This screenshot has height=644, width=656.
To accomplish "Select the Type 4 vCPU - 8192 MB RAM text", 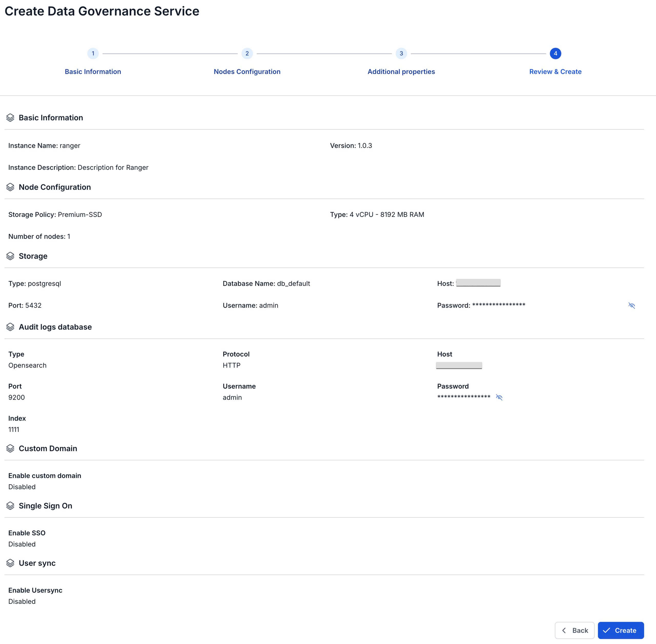I will pos(377,215).
